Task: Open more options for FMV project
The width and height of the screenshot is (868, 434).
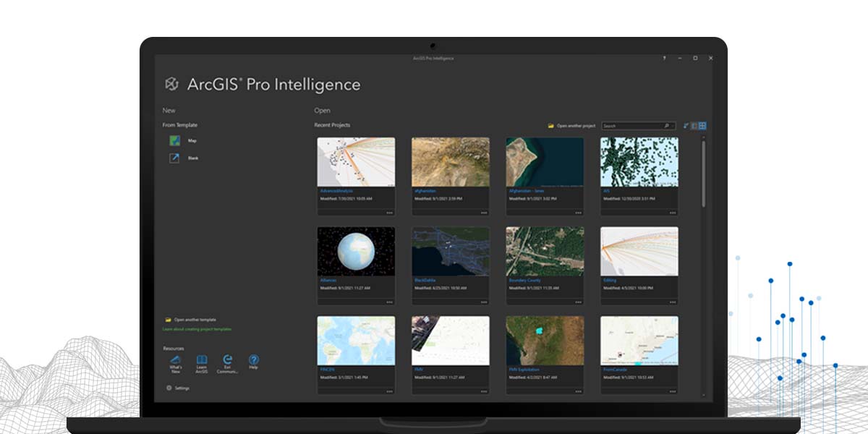Action: coord(484,391)
